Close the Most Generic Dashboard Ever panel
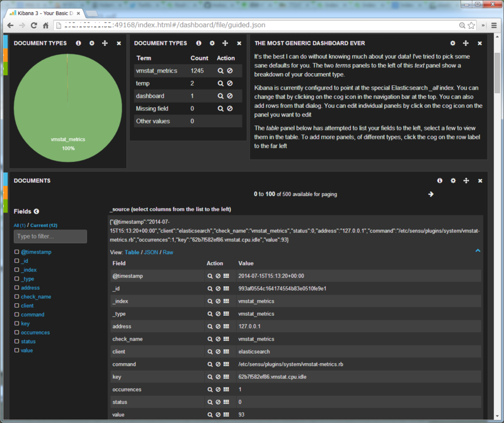 [479, 43]
